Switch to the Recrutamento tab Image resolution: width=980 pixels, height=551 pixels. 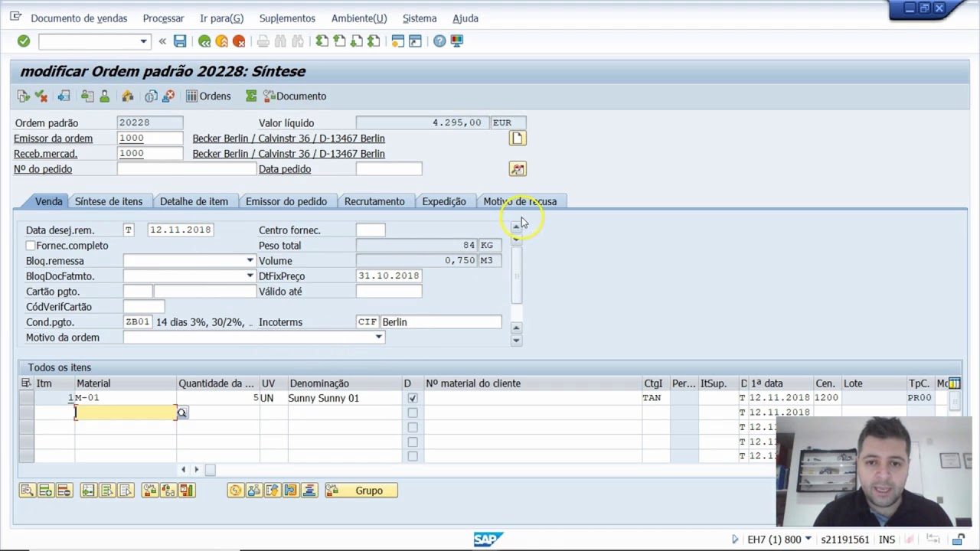(x=374, y=201)
